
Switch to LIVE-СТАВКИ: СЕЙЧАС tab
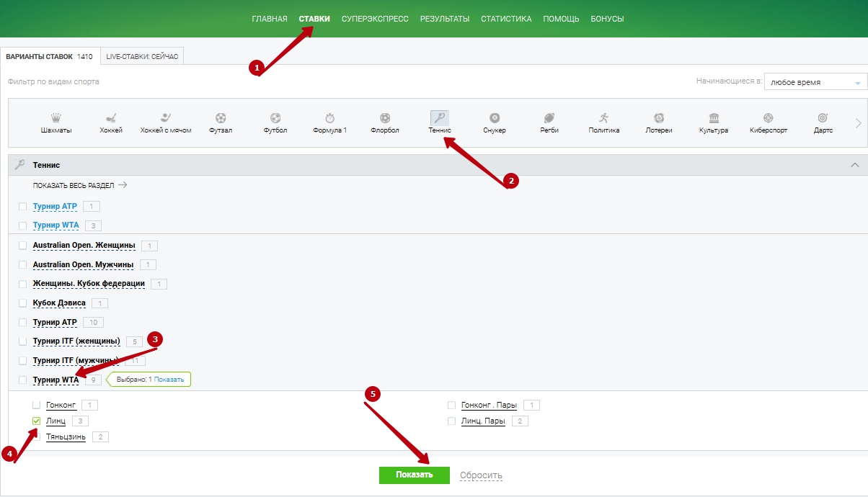pos(142,56)
